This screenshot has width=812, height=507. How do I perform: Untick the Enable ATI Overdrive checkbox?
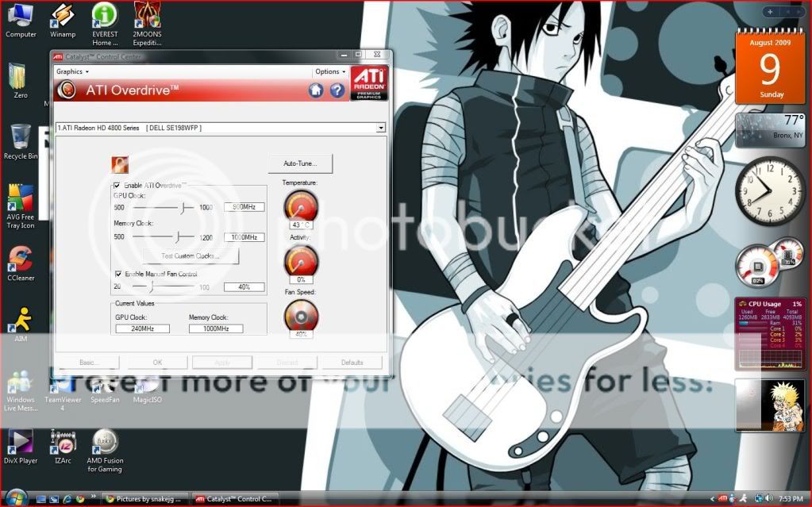pyautogui.click(x=117, y=186)
